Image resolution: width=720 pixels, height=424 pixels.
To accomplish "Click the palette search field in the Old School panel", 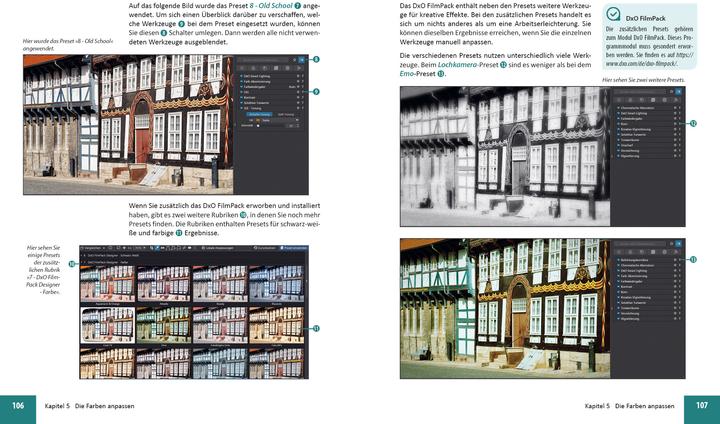I will point(264,60).
